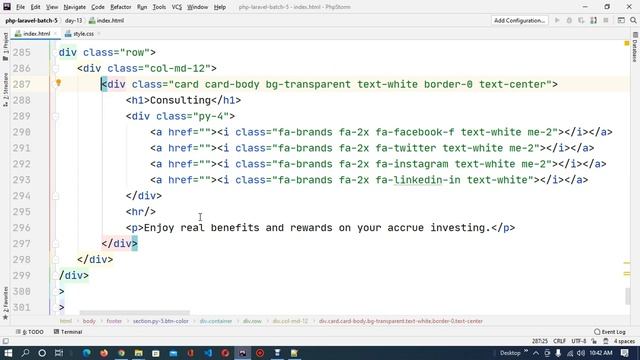Viewport: 640px width, 360px height.
Task: Click day-13 breadcrumb in navigation bar
Action: tap(74, 20)
